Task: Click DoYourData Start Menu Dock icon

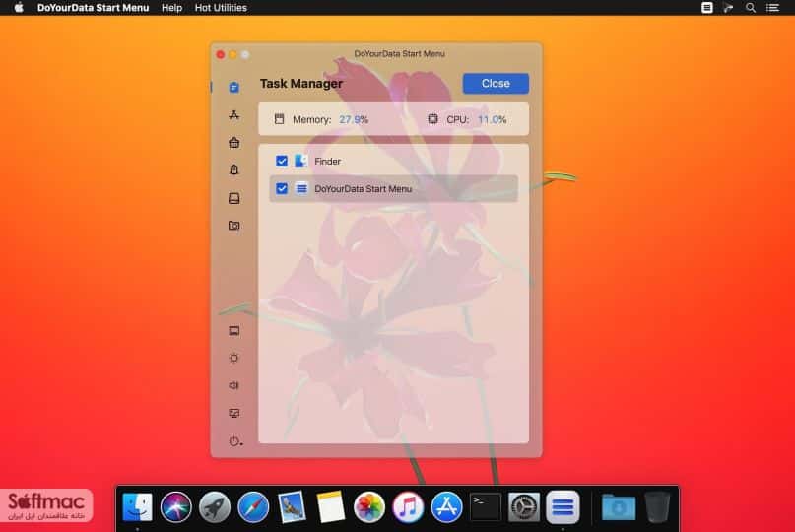Action: [563, 506]
